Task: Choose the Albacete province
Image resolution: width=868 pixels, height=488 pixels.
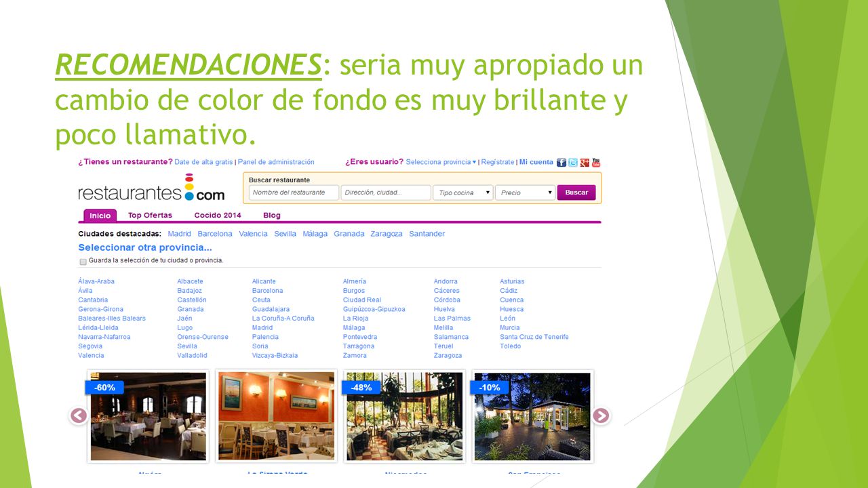Action: point(190,281)
